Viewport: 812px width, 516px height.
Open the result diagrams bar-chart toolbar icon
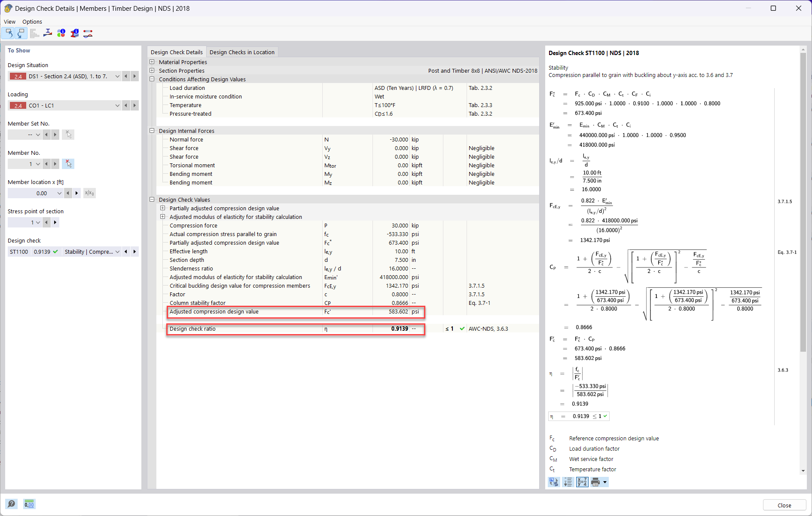coord(34,33)
